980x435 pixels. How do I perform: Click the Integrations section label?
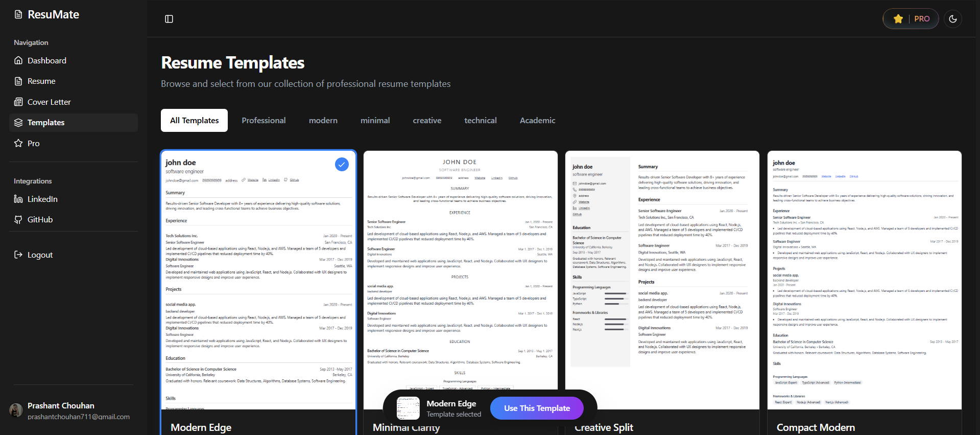(33, 181)
